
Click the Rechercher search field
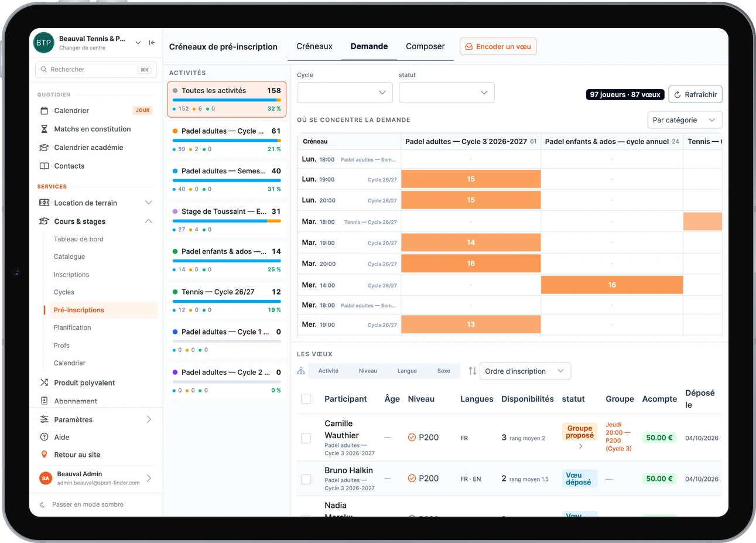pyautogui.click(x=96, y=70)
